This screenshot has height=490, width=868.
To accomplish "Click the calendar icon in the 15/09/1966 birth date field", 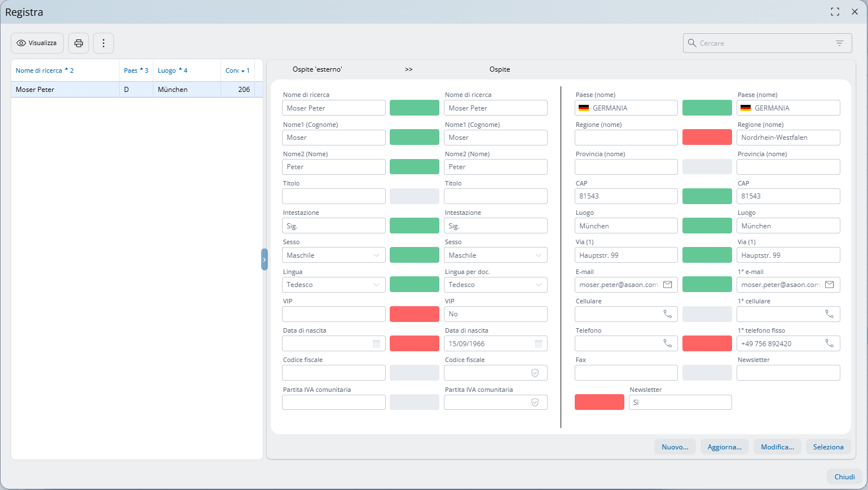I will [538, 344].
